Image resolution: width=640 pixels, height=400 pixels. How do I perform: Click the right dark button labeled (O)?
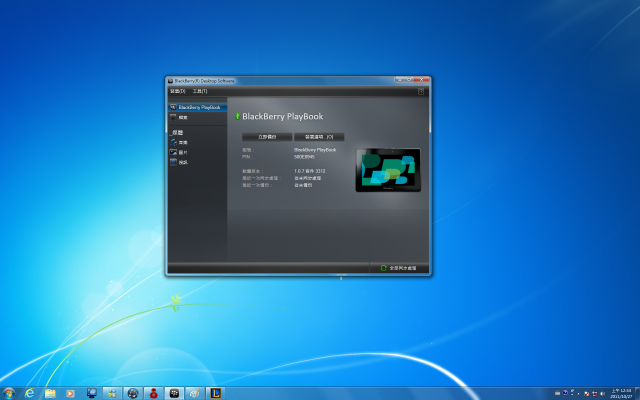[319, 137]
